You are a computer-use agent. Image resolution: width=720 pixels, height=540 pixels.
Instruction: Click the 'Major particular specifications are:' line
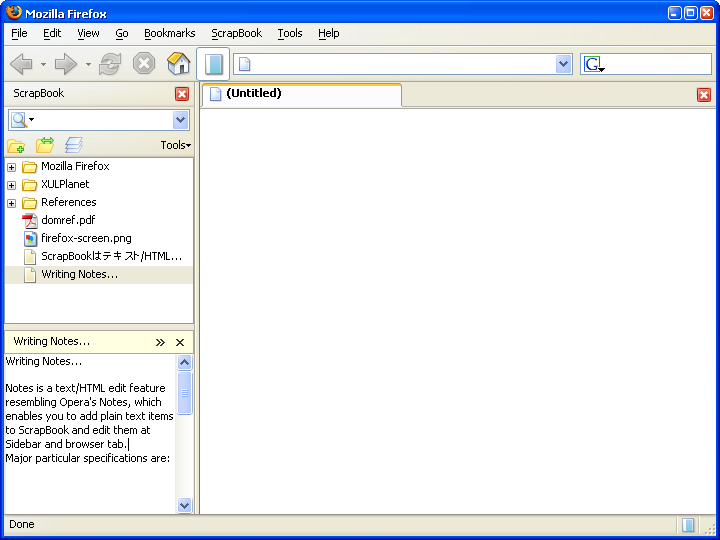point(88,458)
